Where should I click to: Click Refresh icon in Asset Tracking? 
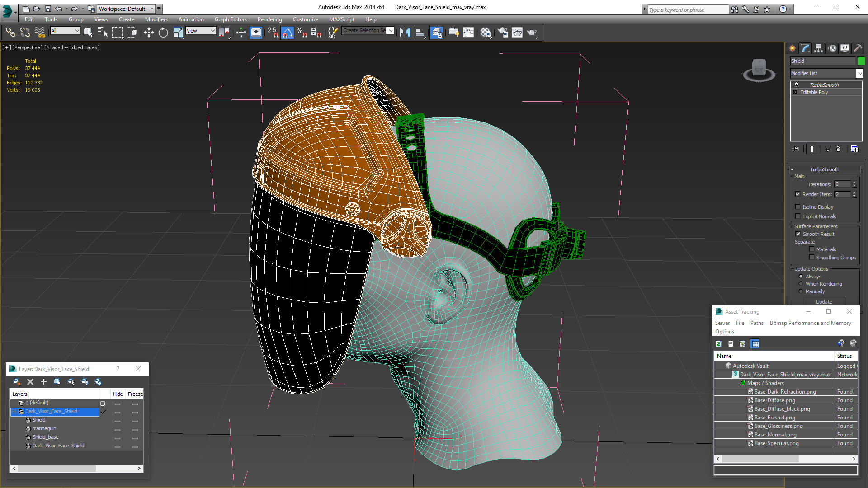tap(718, 344)
